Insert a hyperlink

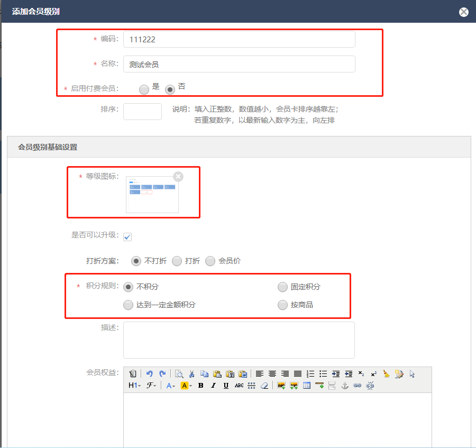point(358,386)
